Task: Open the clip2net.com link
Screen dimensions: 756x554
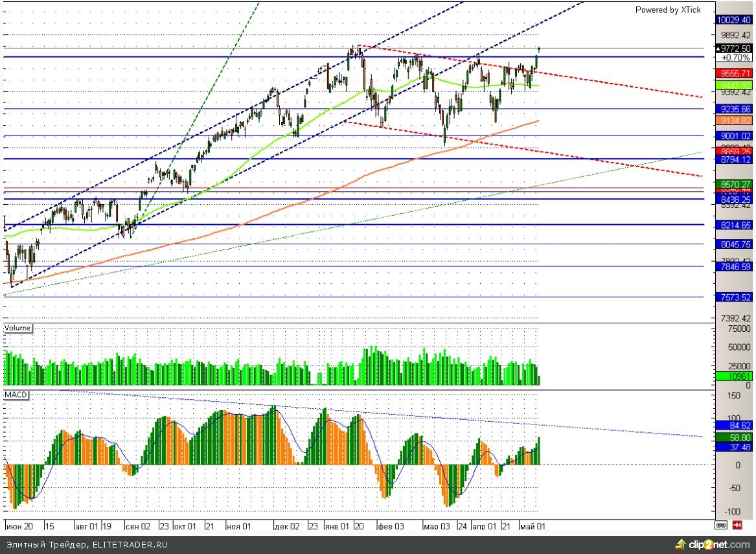Action: click(719, 545)
